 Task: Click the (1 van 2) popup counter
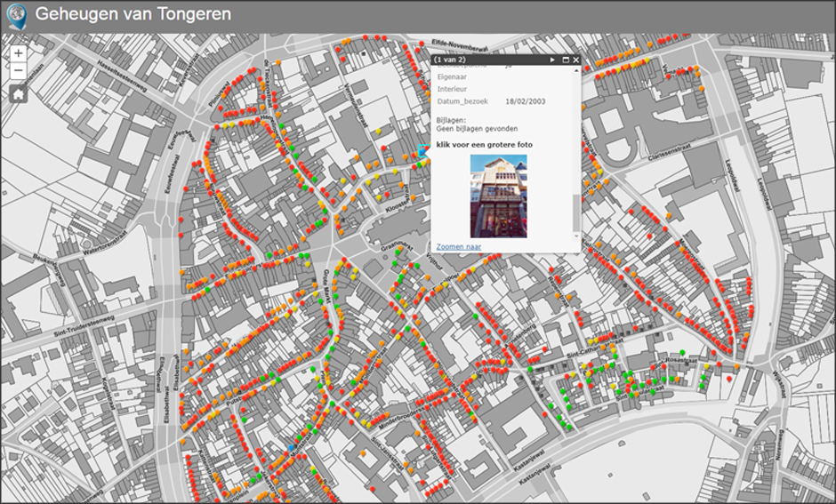(449, 60)
